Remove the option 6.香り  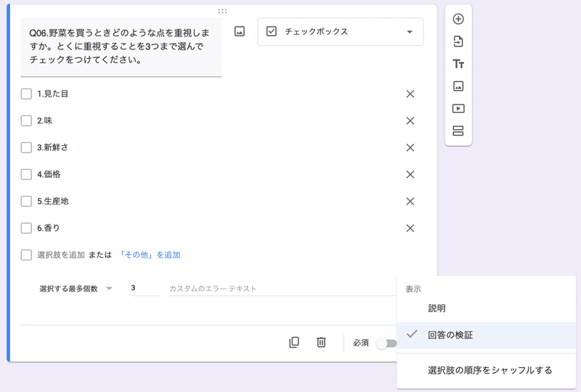pos(410,228)
